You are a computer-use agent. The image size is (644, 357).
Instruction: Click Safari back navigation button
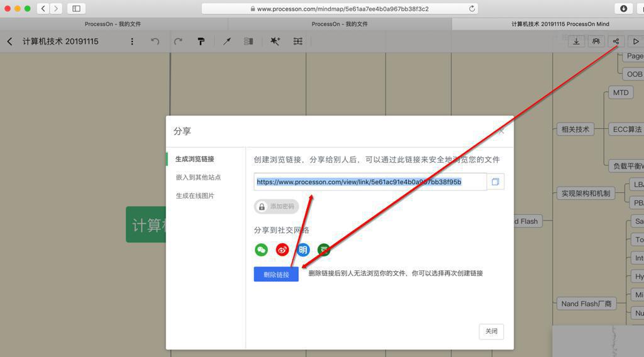(43, 9)
